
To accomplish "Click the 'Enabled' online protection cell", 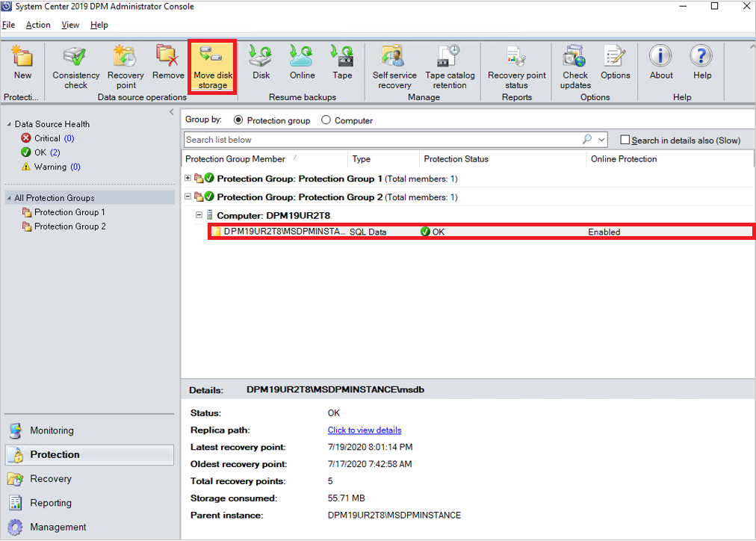I will tap(604, 232).
